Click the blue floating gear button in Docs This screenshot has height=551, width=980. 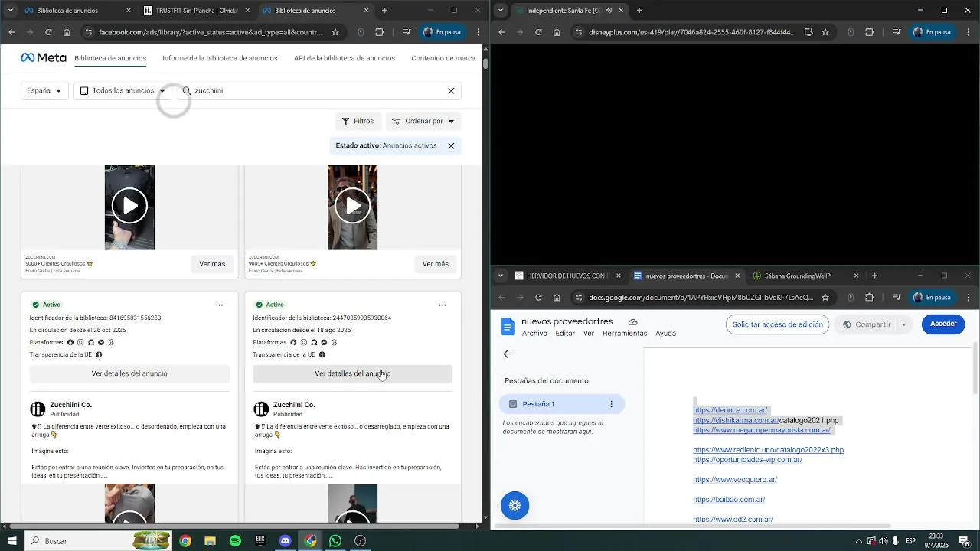[x=514, y=505]
